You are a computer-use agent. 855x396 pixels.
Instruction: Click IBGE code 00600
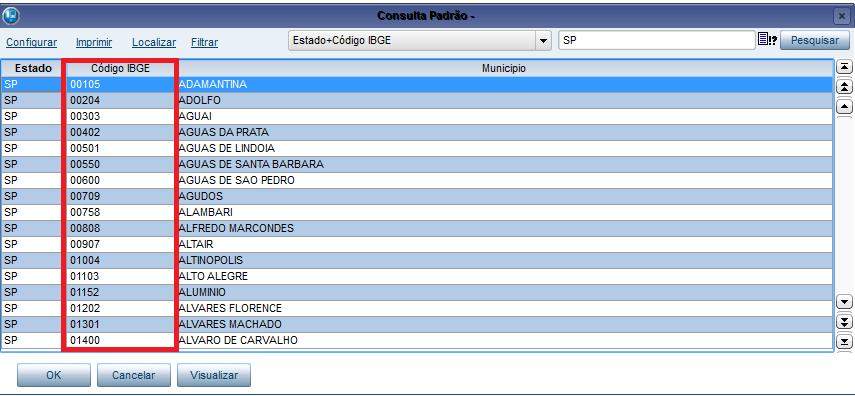85,180
